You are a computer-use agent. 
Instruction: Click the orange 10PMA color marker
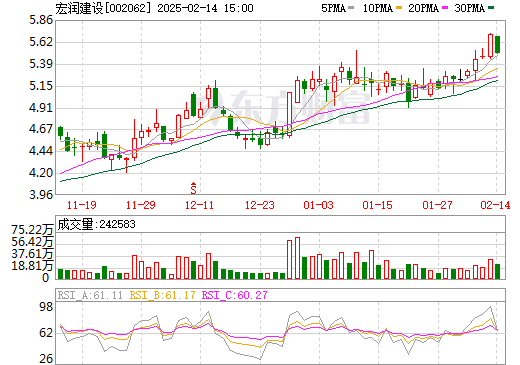pos(399,7)
